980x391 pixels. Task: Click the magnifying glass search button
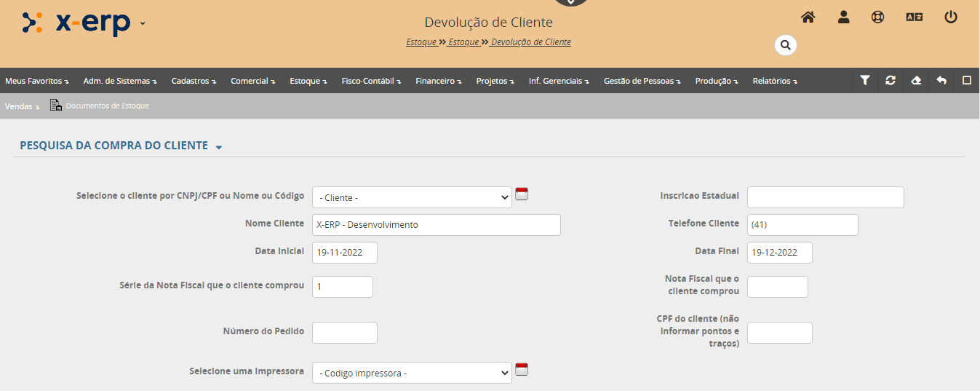pyautogui.click(x=785, y=45)
